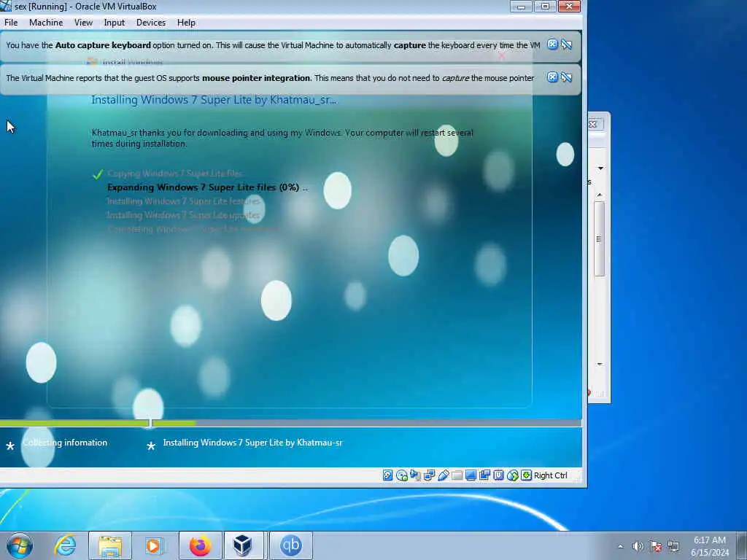This screenshot has width=747, height=560.
Task: Open the View menu
Action: pyautogui.click(x=83, y=23)
